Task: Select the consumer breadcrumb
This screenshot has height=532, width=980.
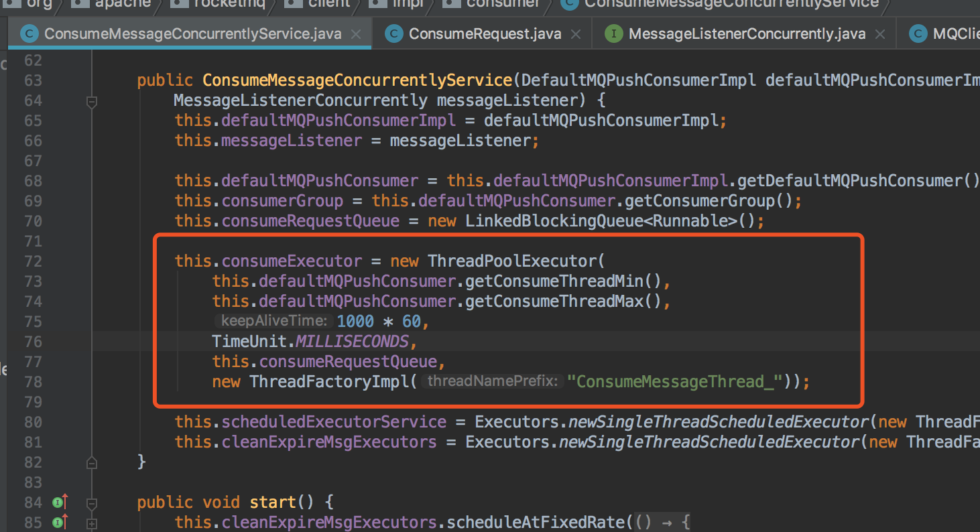Action: [492, 3]
